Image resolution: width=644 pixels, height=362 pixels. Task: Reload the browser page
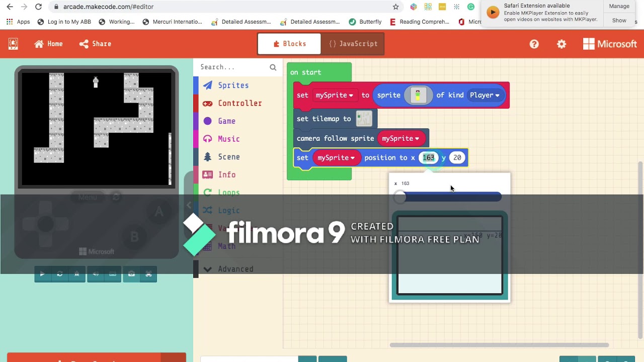tap(38, 7)
